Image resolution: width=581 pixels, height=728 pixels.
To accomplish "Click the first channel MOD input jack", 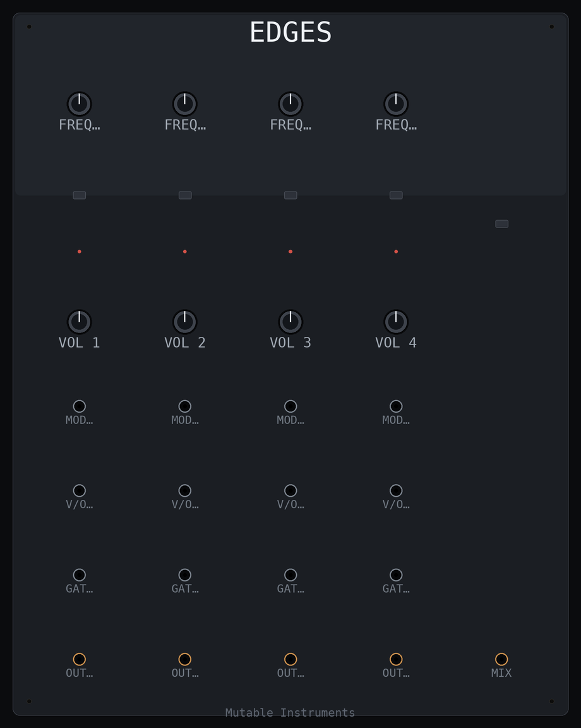I will pos(80,406).
